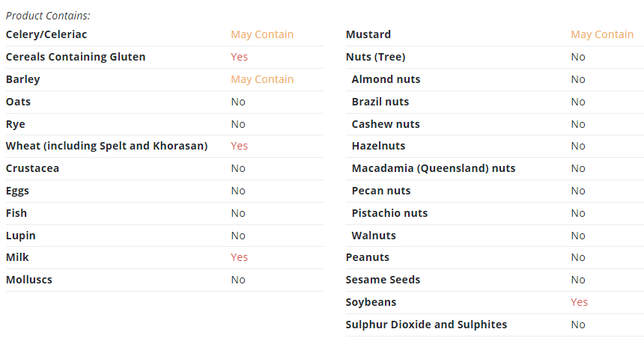Viewport: 644px width, 338px height.
Task: Click the Sesame Seeds label
Action: (x=383, y=280)
